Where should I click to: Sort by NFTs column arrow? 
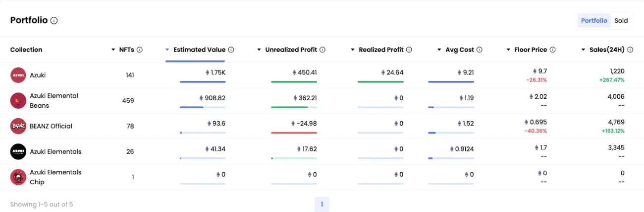114,50
